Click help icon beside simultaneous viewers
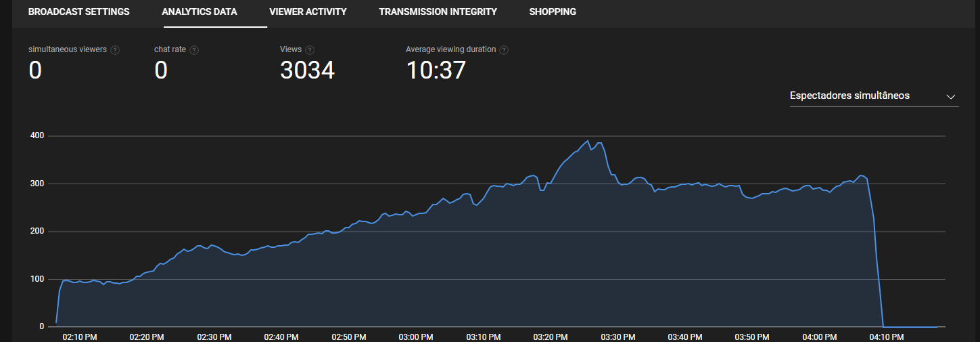Image resolution: width=980 pixels, height=342 pixels. pos(115,50)
